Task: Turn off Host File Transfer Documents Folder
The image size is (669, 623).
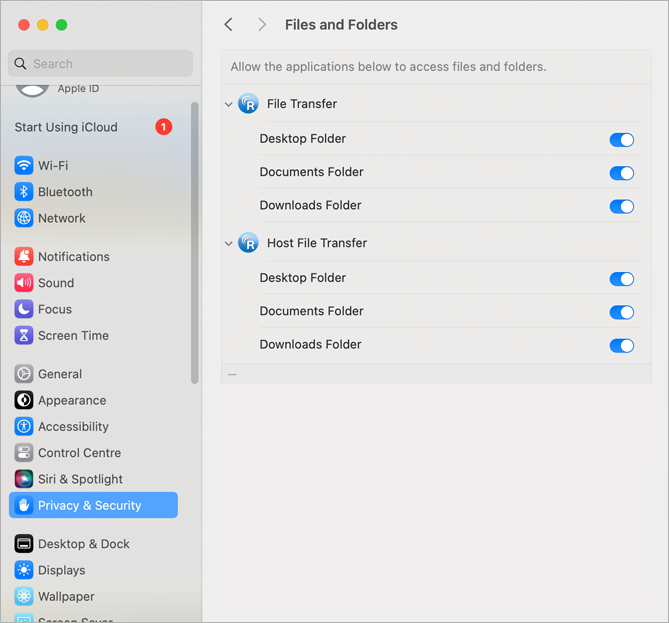Action: click(x=621, y=312)
